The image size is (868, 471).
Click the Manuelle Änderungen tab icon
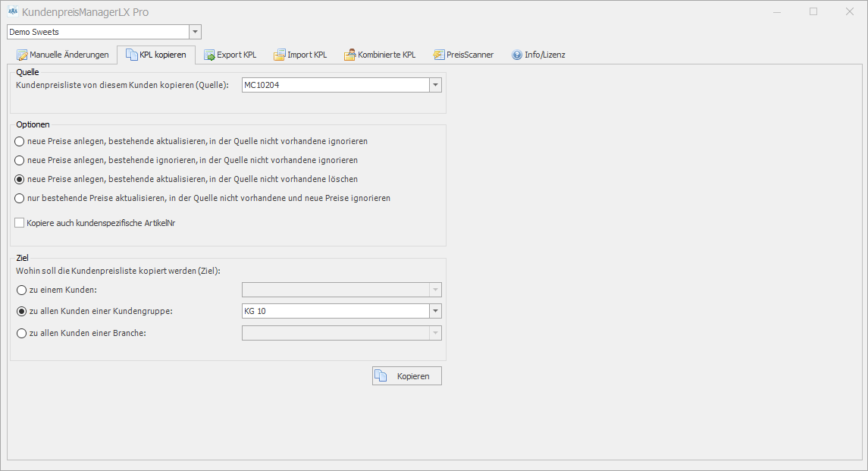pyautogui.click(x=22, y=55)
